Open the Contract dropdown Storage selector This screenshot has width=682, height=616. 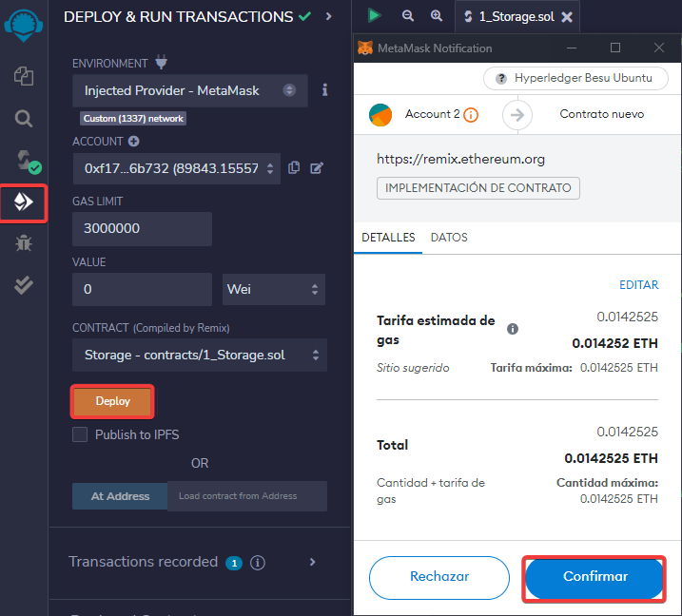199,356
